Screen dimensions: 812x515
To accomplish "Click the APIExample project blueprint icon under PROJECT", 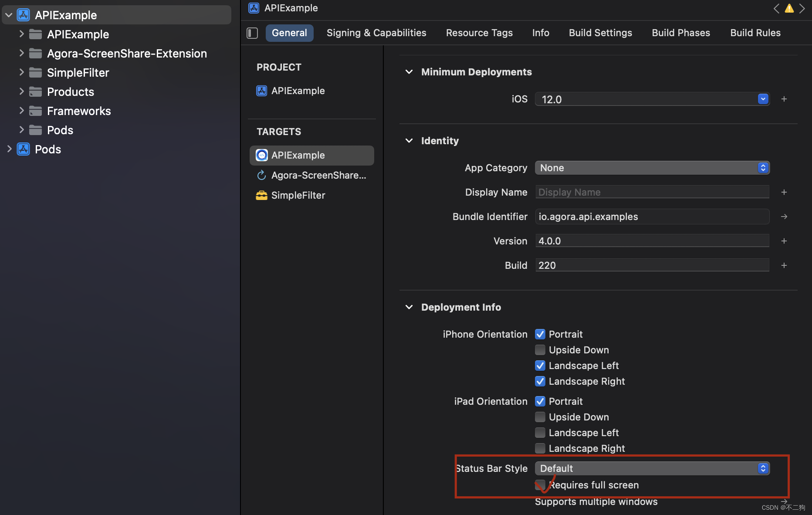I will pos(261,91).
